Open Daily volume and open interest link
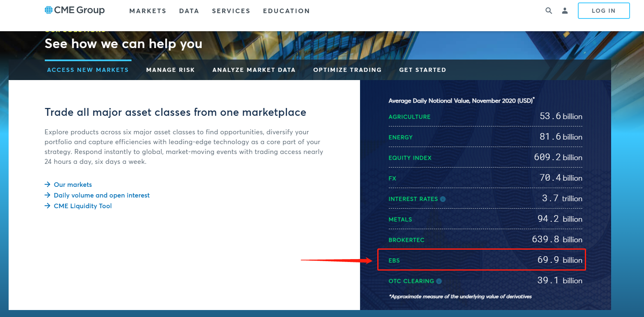Viewport: 644px width, 317px height. click(102, 195)
